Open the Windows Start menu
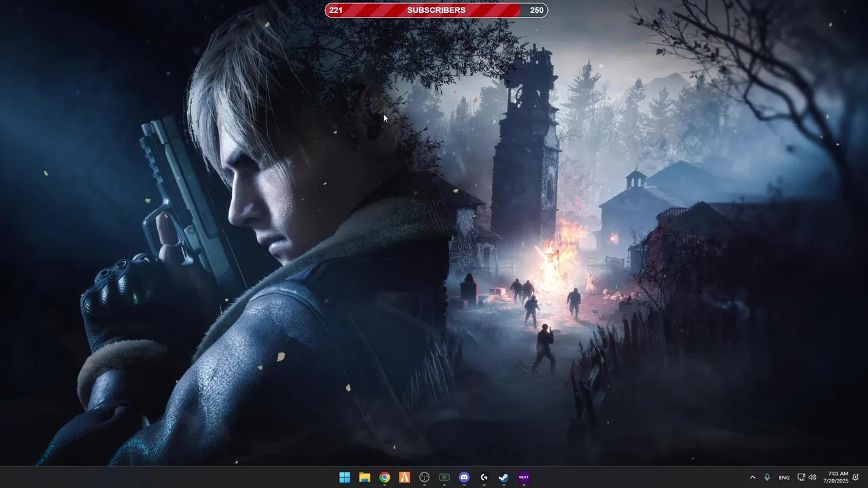 pos(344,477)
